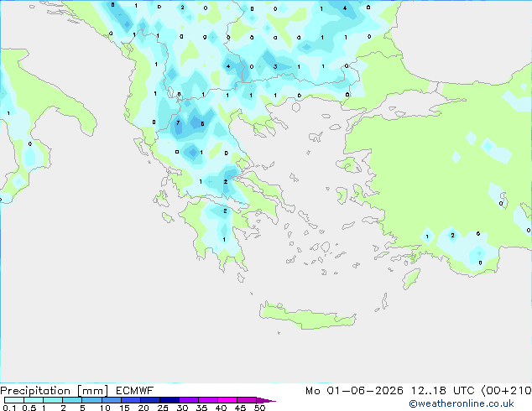Select the 20–25 mm dark blue swatch

coord(150,400)
